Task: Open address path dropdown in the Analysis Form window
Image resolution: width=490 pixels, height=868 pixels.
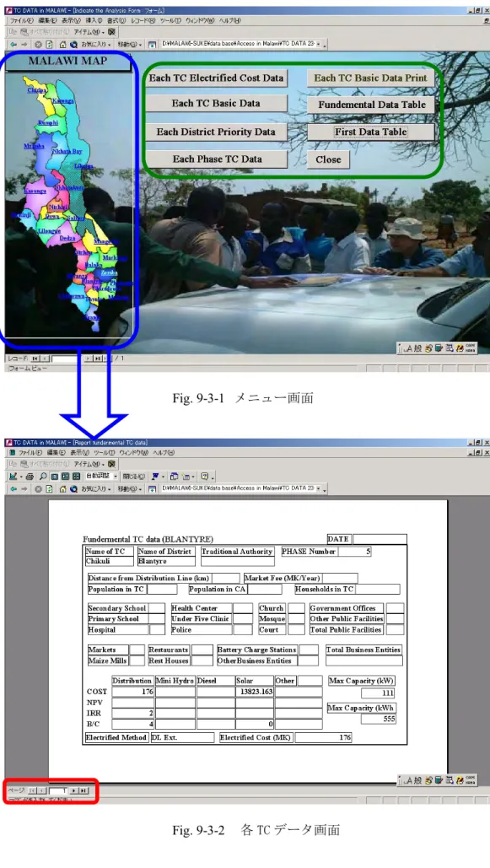Action: 318,44
